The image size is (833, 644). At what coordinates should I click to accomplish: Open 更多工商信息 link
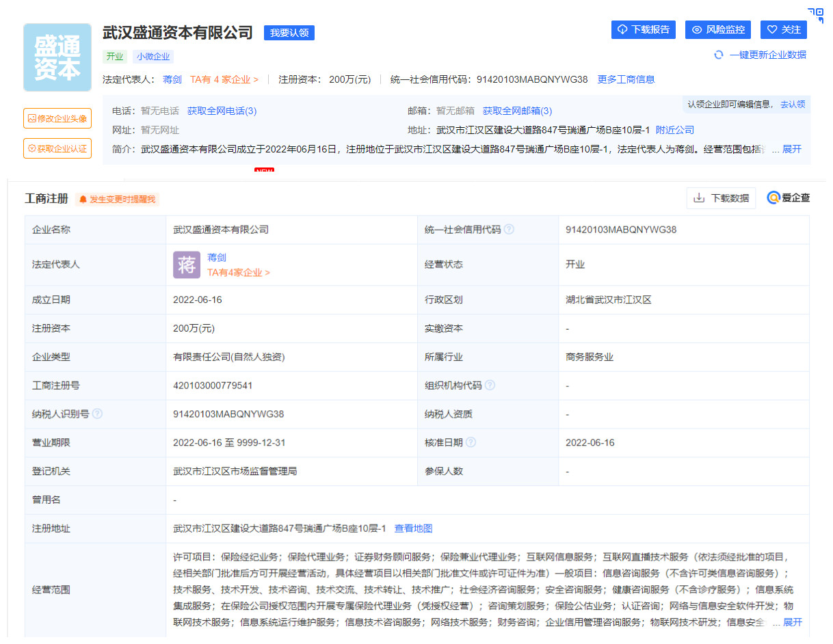pos(626,79)
